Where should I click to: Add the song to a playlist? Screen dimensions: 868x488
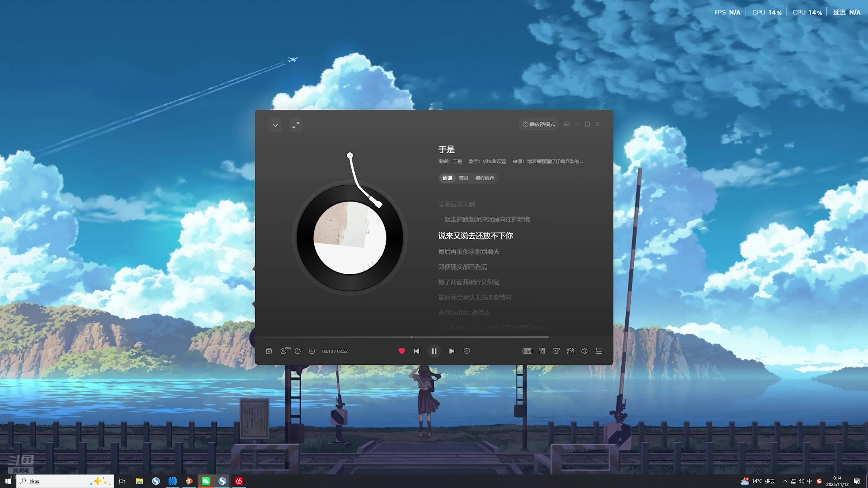point(269,351)
